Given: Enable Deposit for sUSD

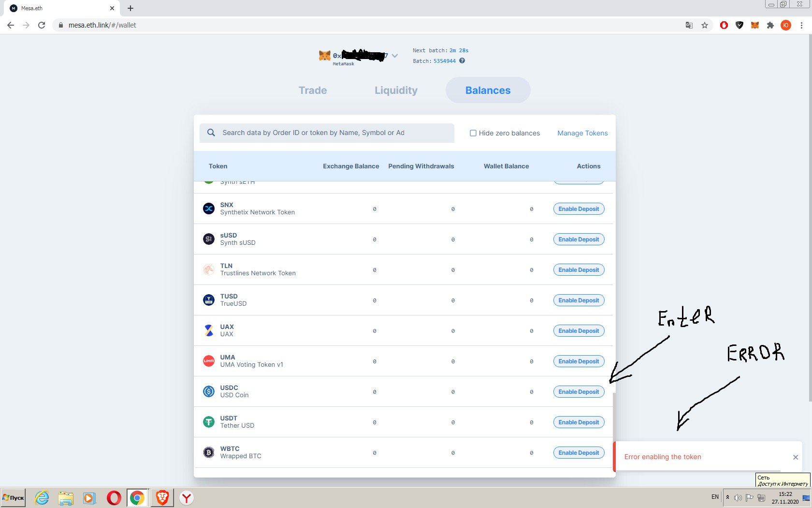Looking at the screenshot, I should (x=579, y=239).
